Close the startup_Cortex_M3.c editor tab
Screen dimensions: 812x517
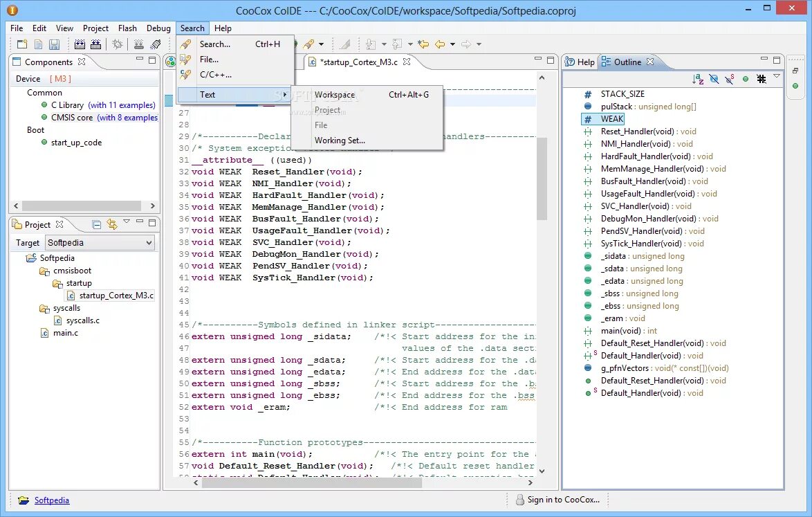tap(407, 62)
